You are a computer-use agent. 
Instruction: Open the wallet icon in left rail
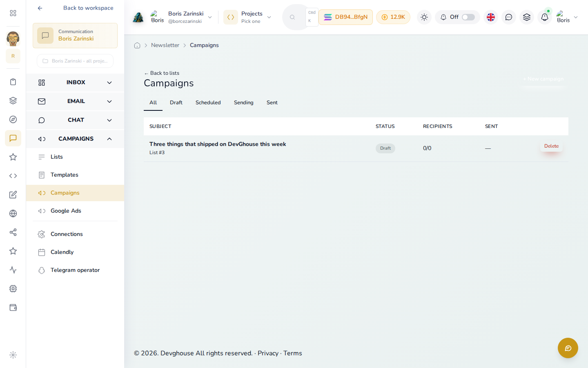pos(13,307)
